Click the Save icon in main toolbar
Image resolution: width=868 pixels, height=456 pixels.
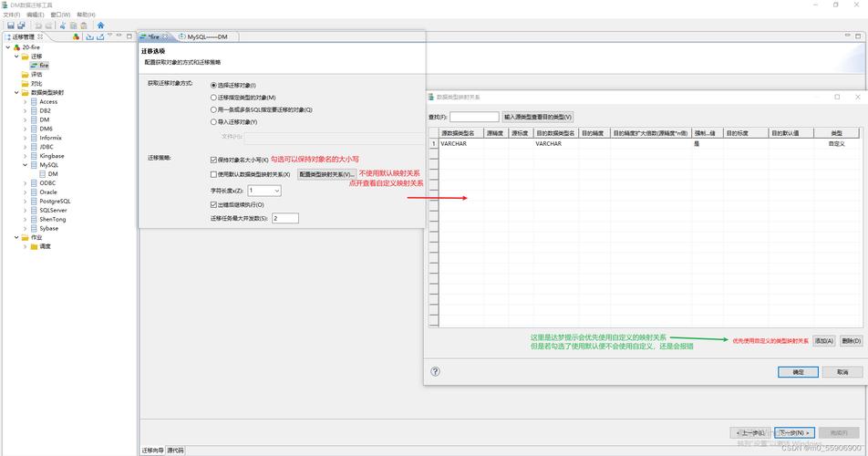pyautogui.click(x=11, y=26)
